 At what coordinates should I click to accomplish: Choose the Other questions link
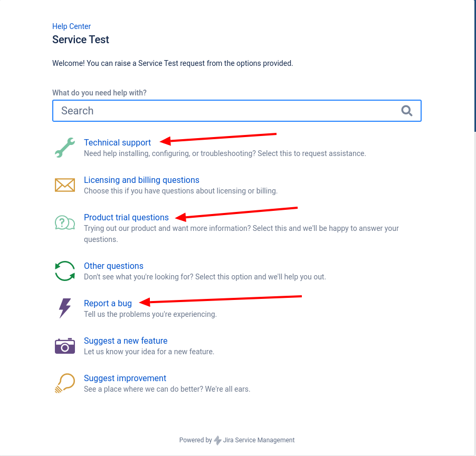tap(113, 266)
